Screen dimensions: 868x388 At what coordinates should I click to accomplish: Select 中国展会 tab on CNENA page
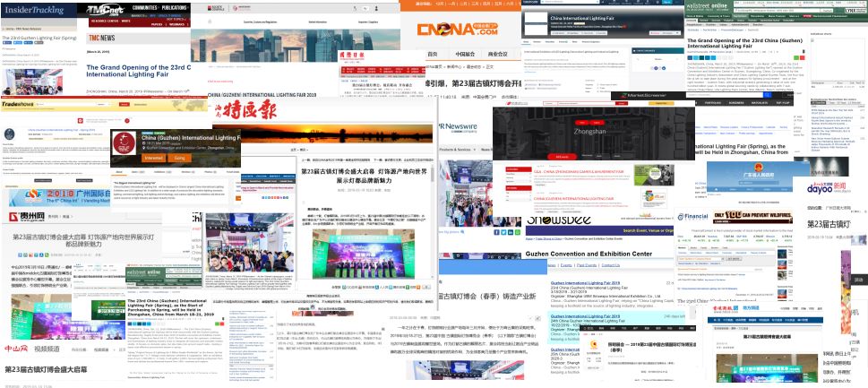[466, 54]
